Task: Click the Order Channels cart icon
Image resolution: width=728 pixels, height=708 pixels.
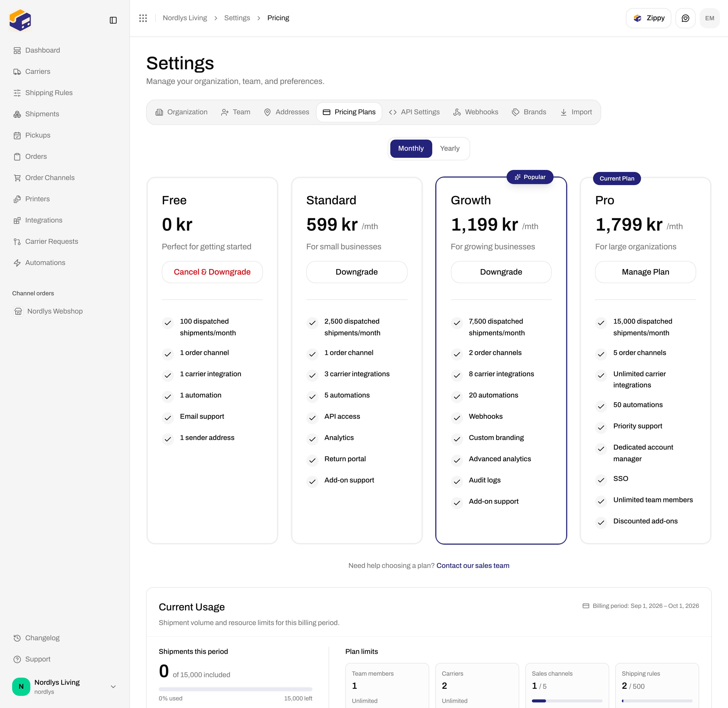Action: [17, 178]
